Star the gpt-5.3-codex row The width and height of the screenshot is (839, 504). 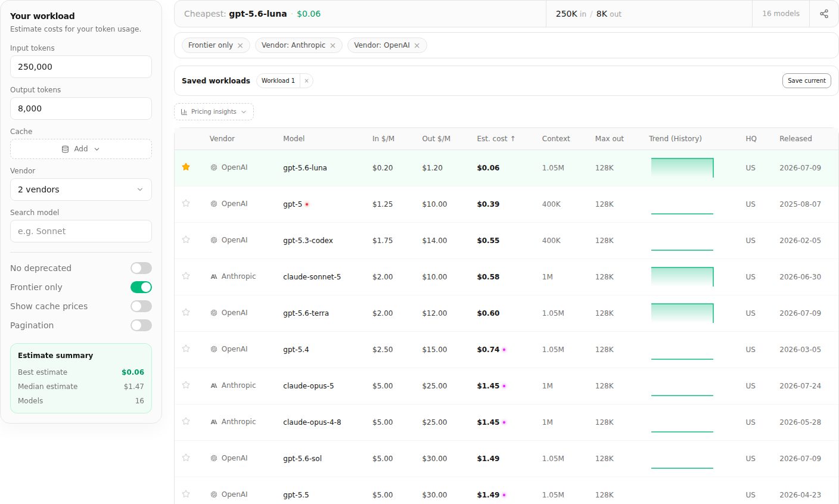pyautogui.click(x=186, y=240)
